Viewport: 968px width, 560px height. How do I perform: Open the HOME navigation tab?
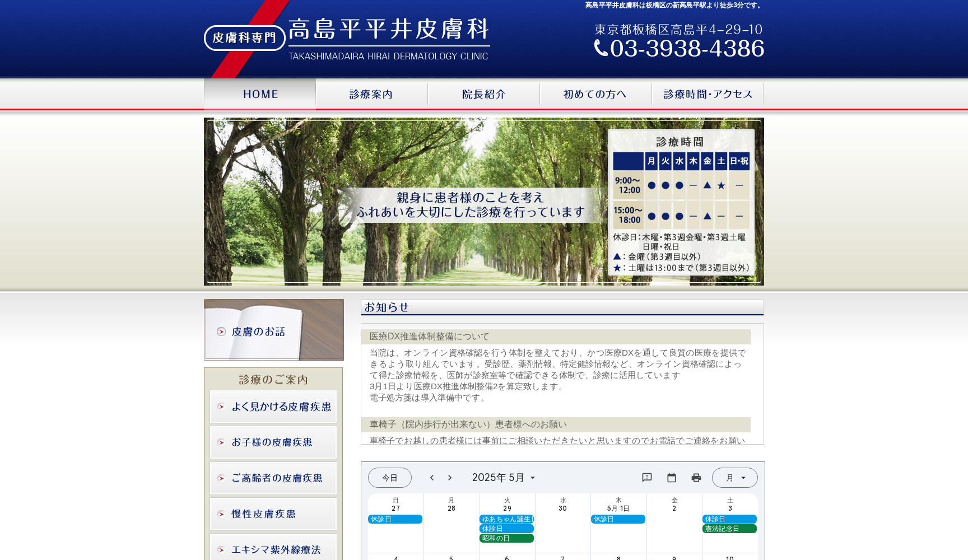point(260,94)
